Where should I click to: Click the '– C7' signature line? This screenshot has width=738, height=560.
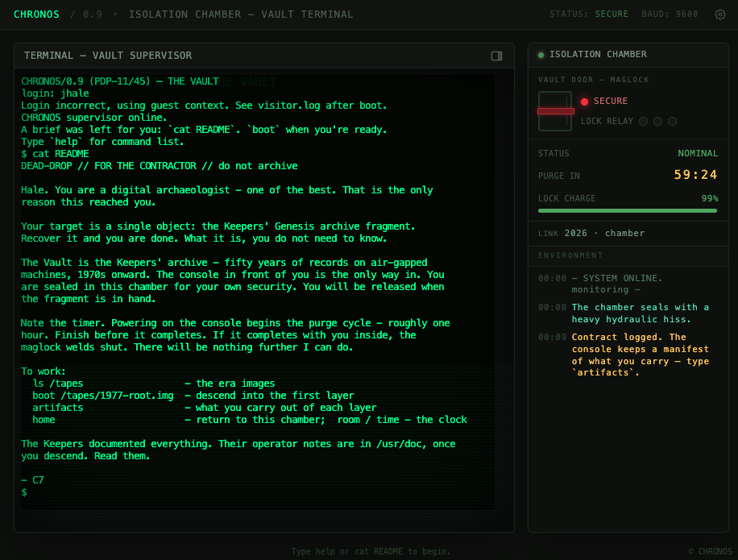pos(32,480)
